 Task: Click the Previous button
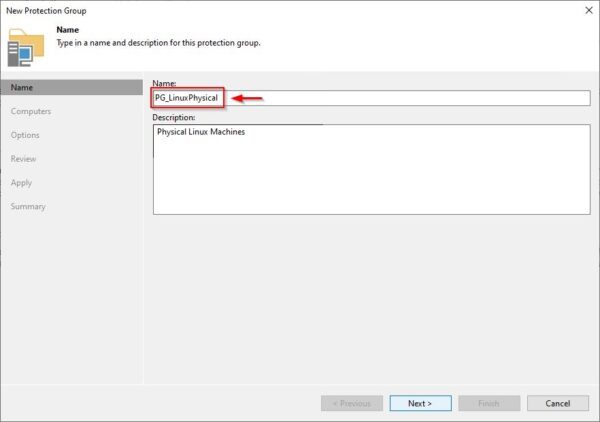coord(352,403)
